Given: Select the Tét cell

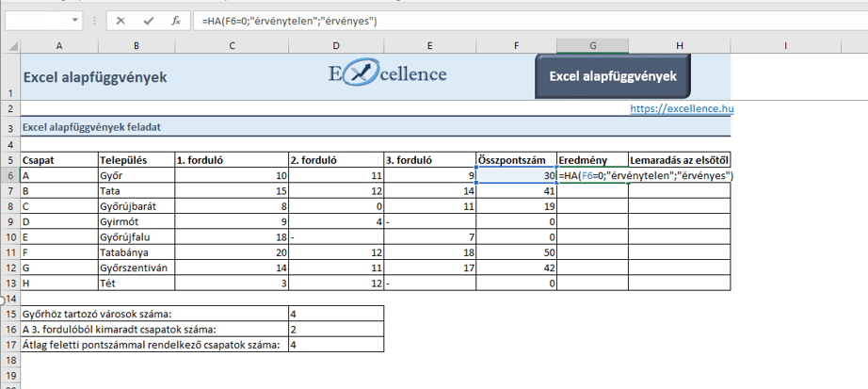Looking at the screenshot, I should point(137,284).
